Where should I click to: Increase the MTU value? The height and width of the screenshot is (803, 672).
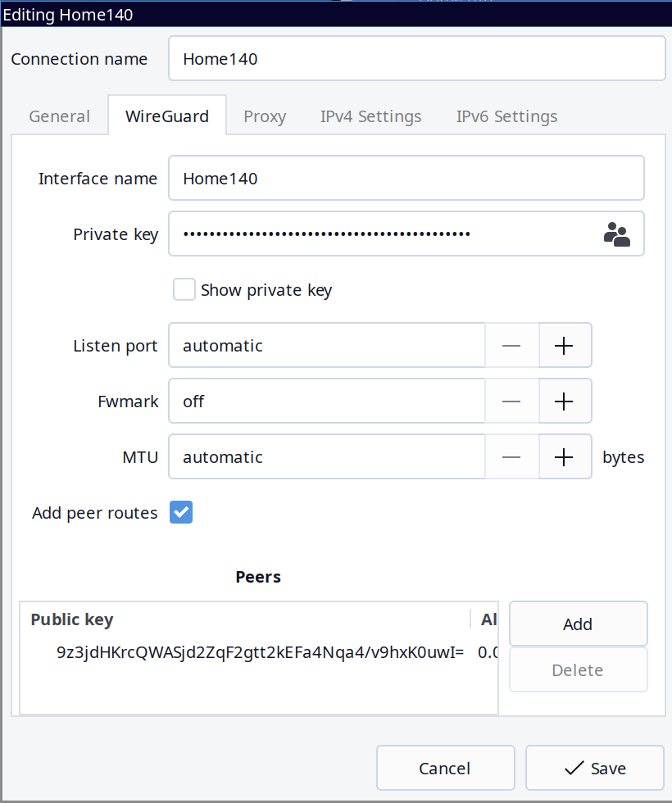point(564,457)
